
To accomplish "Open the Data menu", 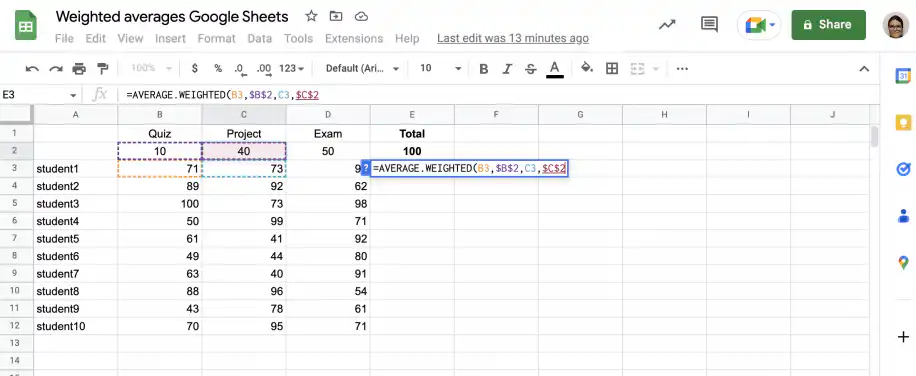I will [259, 39].
